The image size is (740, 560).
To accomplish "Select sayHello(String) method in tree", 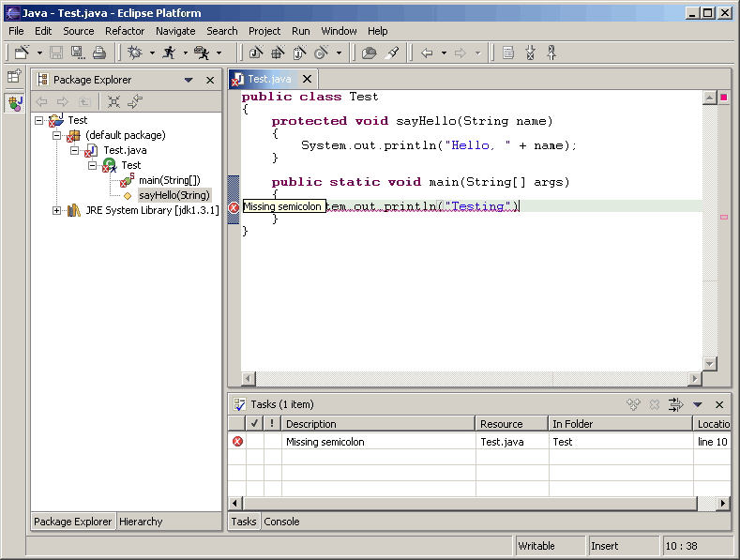I will [174, 195].
